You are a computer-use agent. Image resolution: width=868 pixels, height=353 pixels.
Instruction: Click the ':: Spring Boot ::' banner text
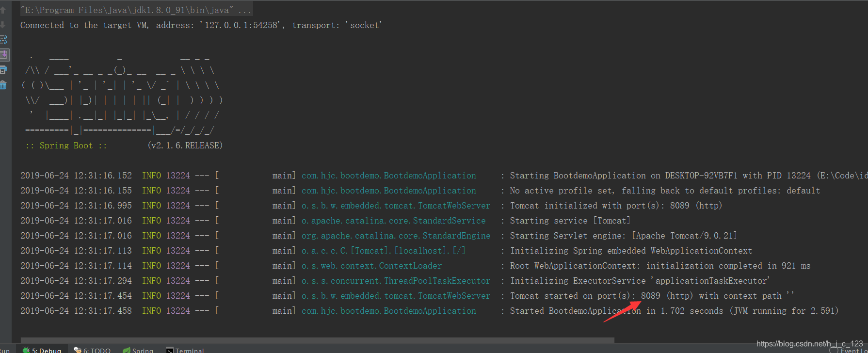(66, 145)
